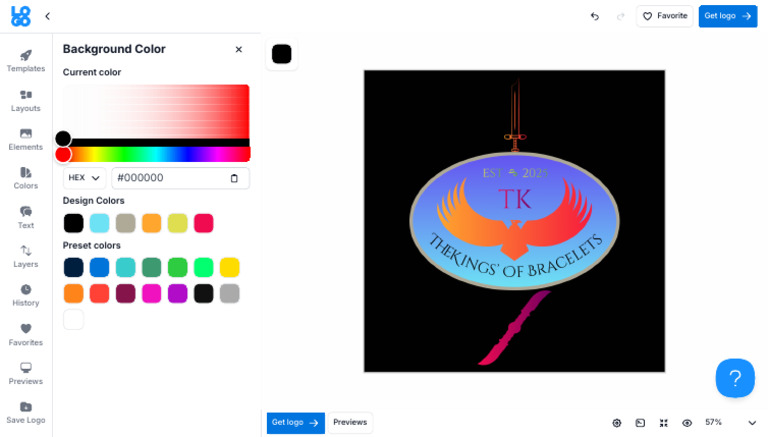Click the fit-to-screen icon in bottom bar
768x437 pixels.
[664, 423]
